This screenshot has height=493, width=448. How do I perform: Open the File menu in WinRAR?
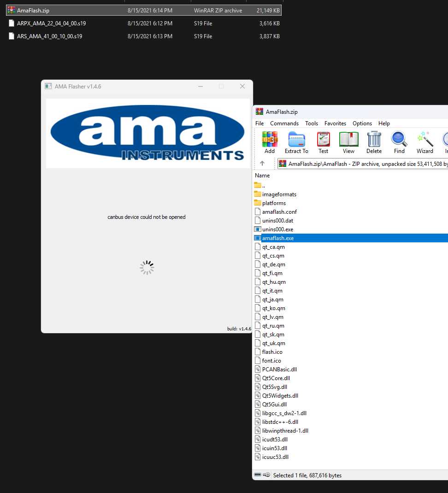tap(259, 123)
